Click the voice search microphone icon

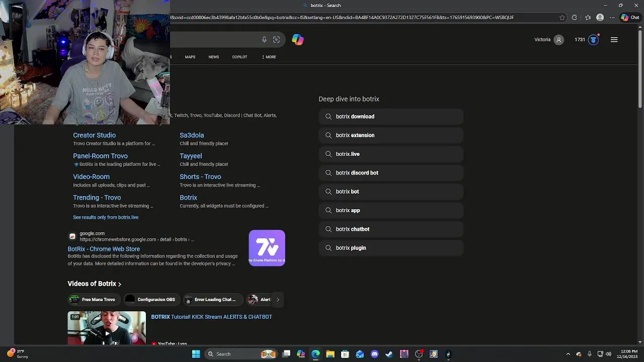point(264,40)
